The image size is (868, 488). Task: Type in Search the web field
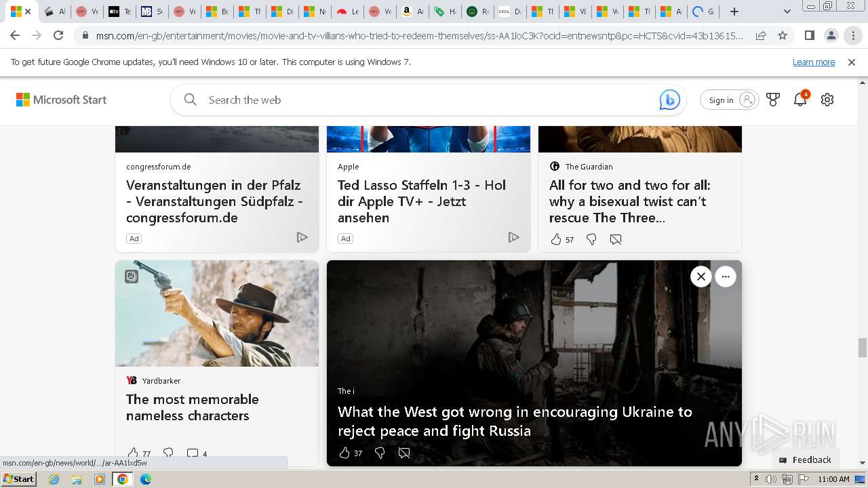point(427,100)
